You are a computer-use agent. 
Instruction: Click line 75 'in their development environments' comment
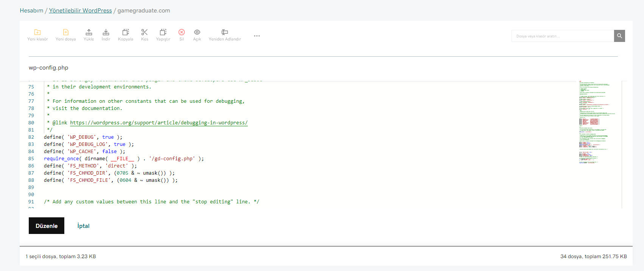point(99,87)
